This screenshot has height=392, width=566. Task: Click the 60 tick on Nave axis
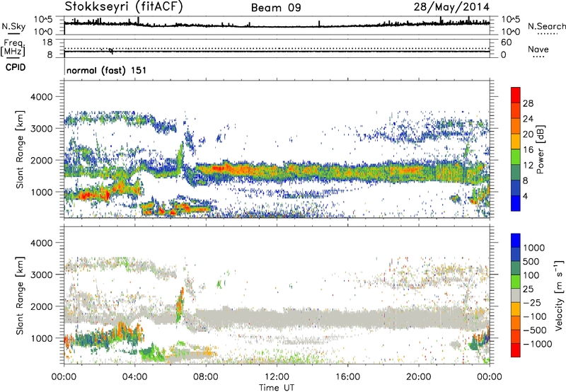(x=506, y=42)
